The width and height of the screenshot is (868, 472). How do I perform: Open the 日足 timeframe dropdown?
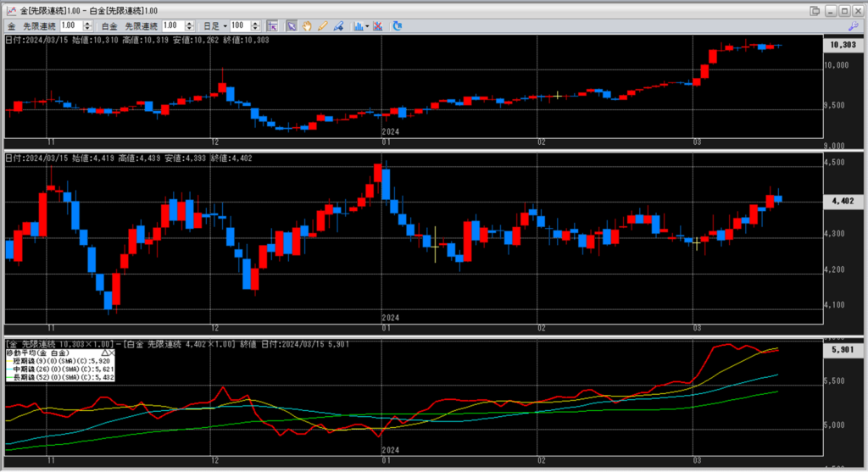click(225, 26)
